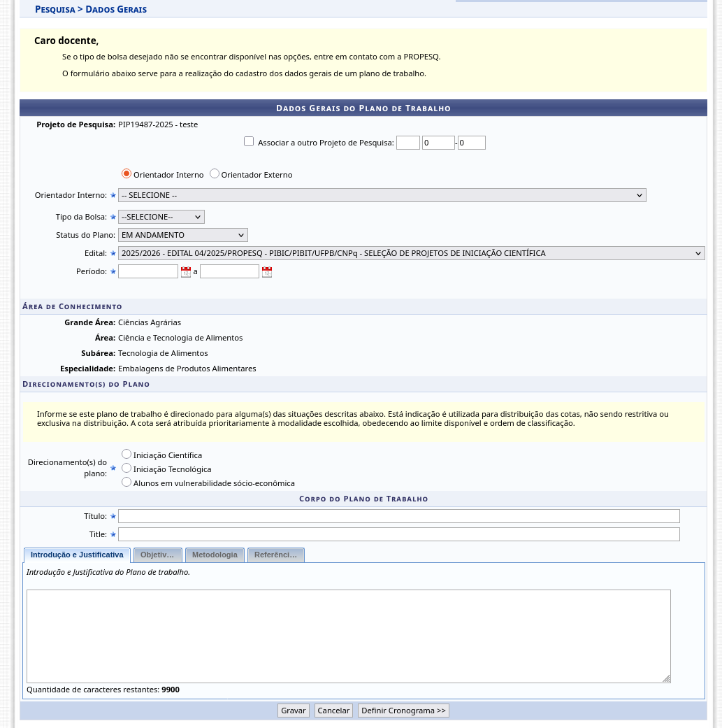
Task: Select the Orientador Interno radio button
Action: click(x=127, y=174)
